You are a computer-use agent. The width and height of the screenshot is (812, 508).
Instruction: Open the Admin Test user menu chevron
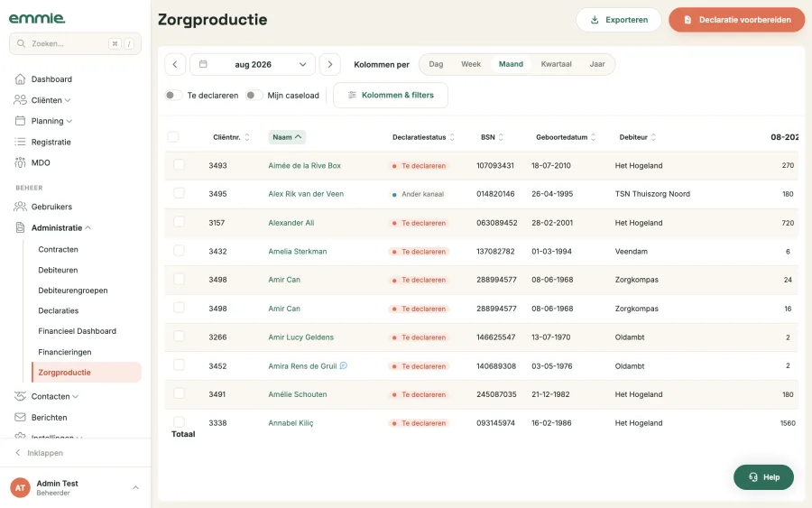(135, 487)
